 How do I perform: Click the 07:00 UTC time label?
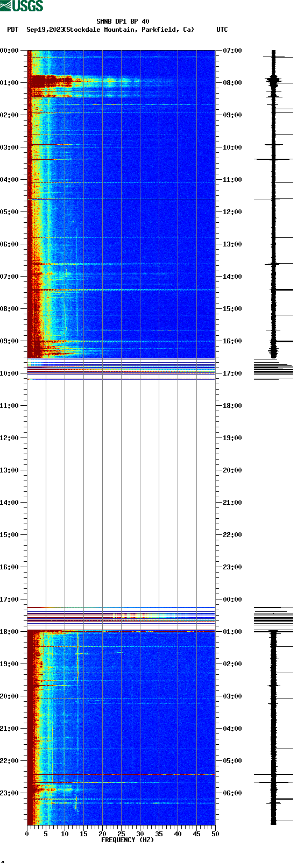pyautogui.click(x=232, y=51)
